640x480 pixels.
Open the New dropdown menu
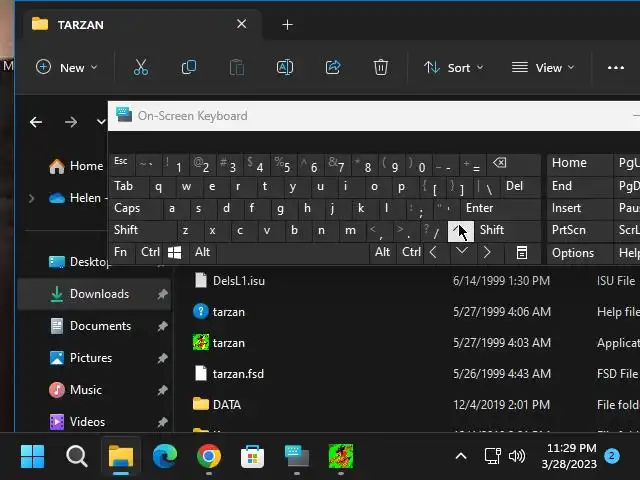(67, 67)
